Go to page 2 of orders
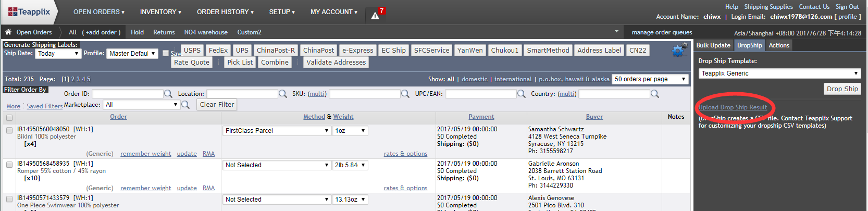Viewport: 868px width, 211px height. click(73, 79)
